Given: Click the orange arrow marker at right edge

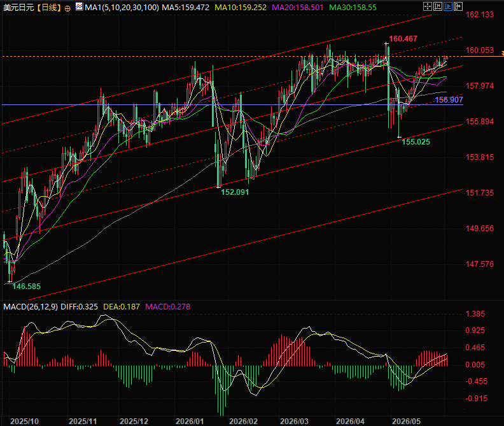Looking at the screenshot, I should tap(502, 53).
